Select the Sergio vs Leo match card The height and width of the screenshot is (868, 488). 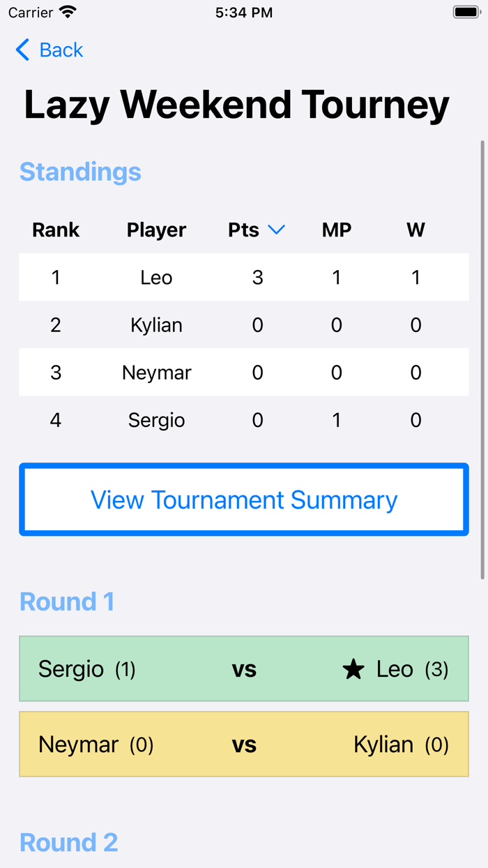[244, 668]
